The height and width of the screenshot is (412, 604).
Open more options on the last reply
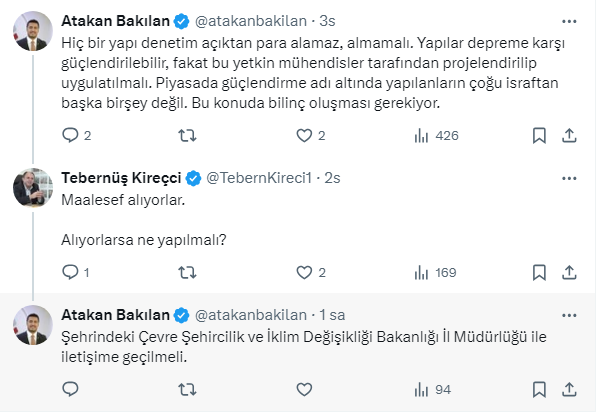tap(568, 315)
